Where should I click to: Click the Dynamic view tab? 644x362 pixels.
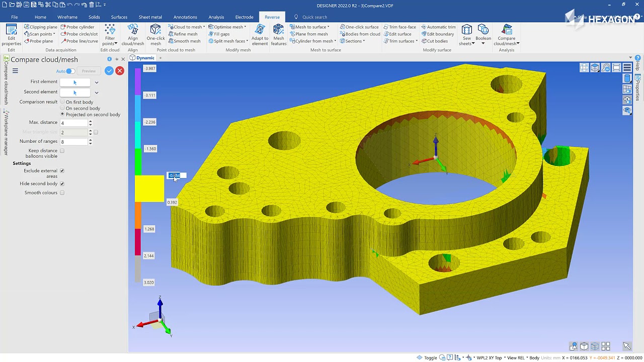[x=142, y=58]
